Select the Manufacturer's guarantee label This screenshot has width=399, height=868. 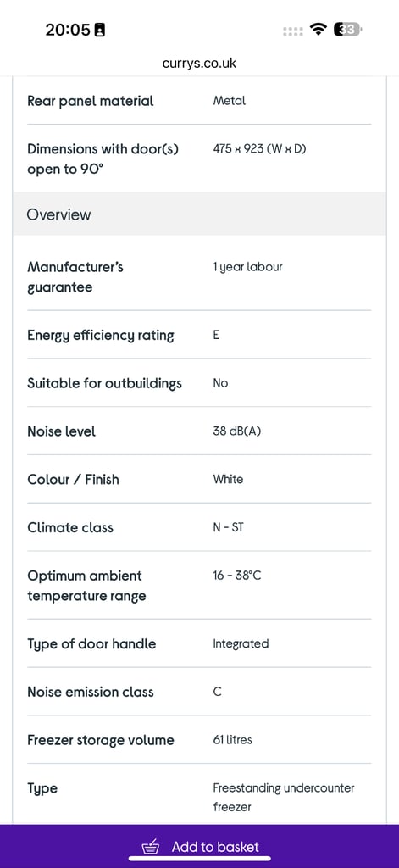75,277
